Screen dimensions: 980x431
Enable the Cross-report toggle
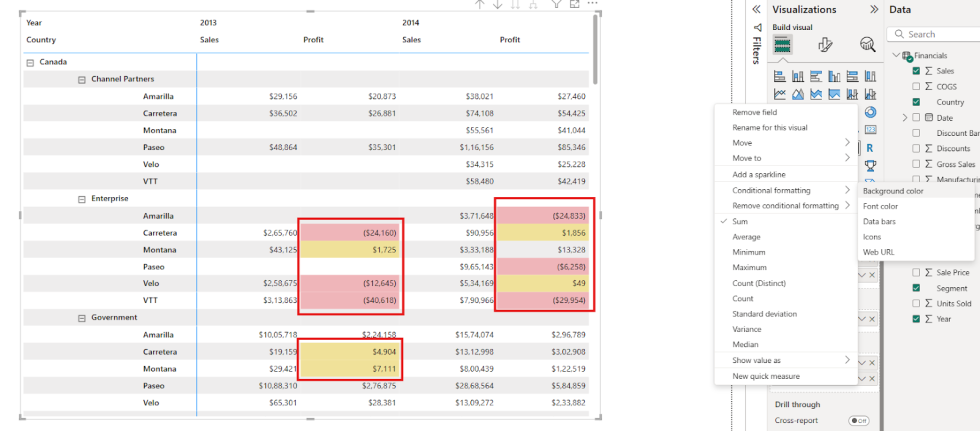[857, 421]
